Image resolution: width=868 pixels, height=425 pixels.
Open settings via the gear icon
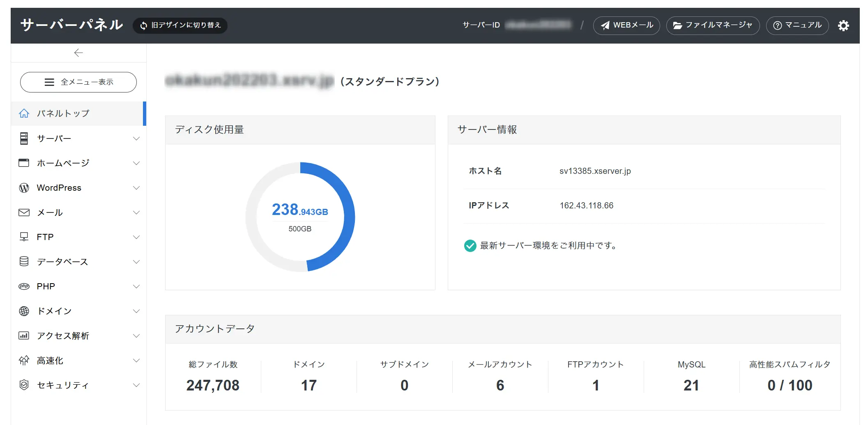click(x=843, y=26)
